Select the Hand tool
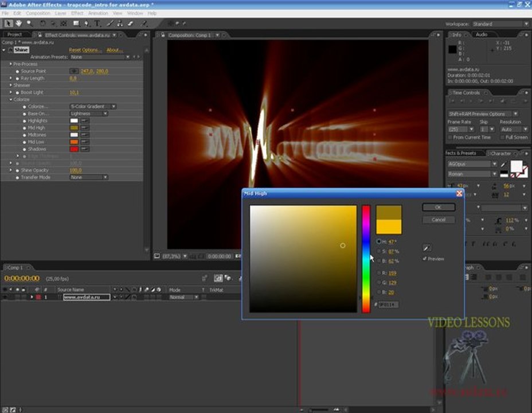 coord(19,23)
